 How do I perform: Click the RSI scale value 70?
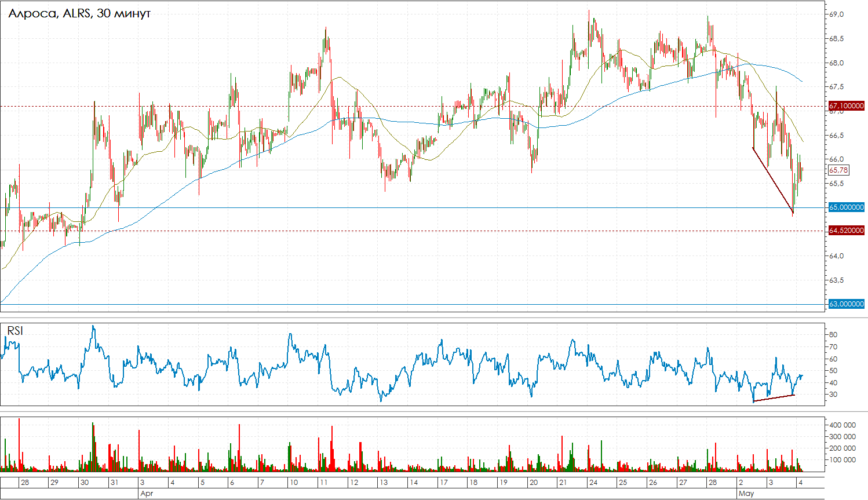pos(833,347)
